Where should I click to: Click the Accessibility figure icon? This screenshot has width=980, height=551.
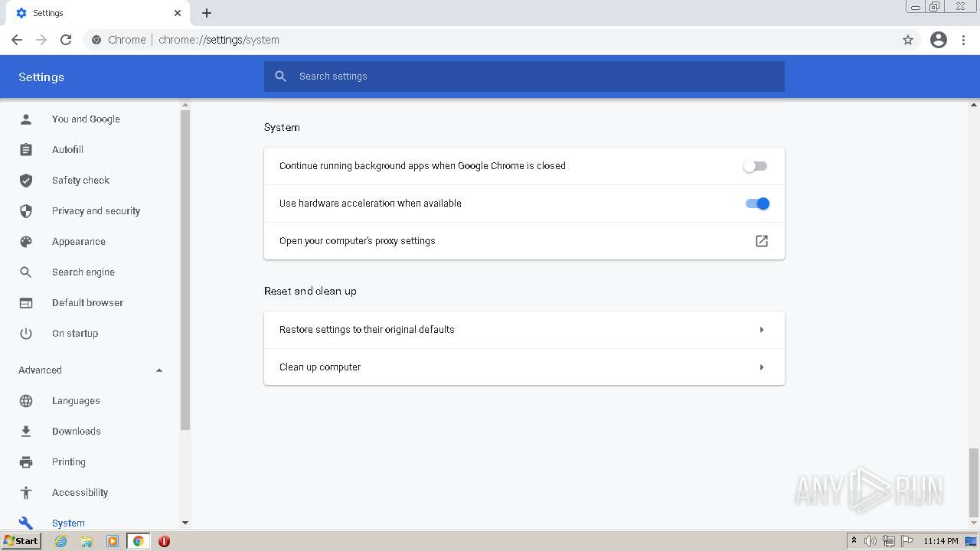click(26, 493)
